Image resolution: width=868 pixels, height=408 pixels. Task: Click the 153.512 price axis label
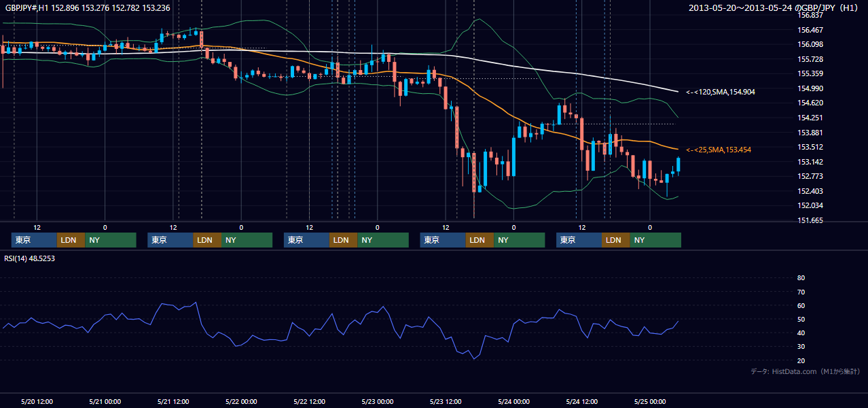[x=810, y=147]
